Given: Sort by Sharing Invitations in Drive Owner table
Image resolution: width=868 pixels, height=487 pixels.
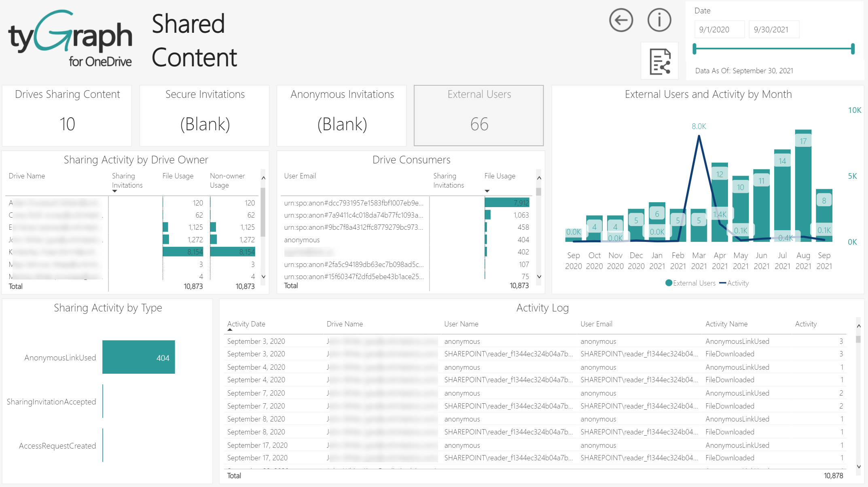Looking at the screenshot, I should click(x=127, y=180).
